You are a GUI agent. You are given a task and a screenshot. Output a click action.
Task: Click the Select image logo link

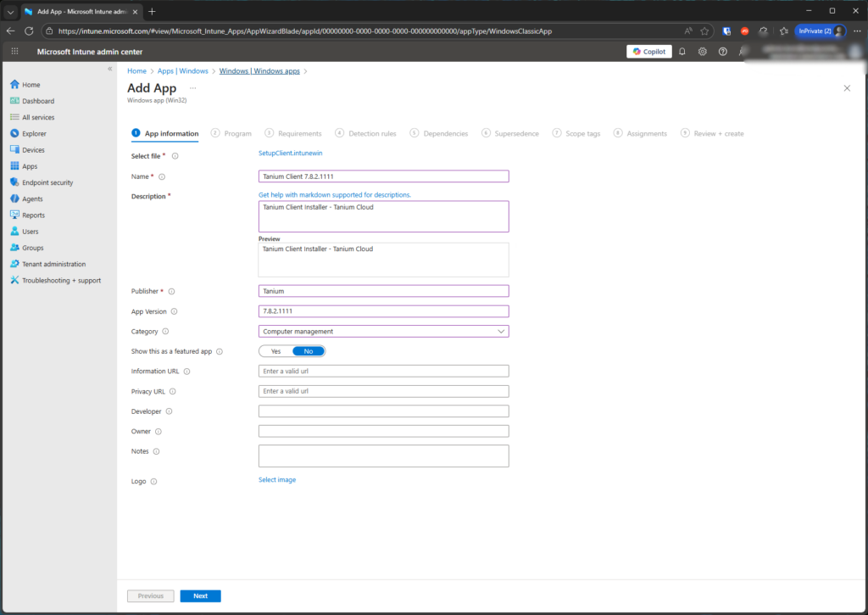(277, 480)
